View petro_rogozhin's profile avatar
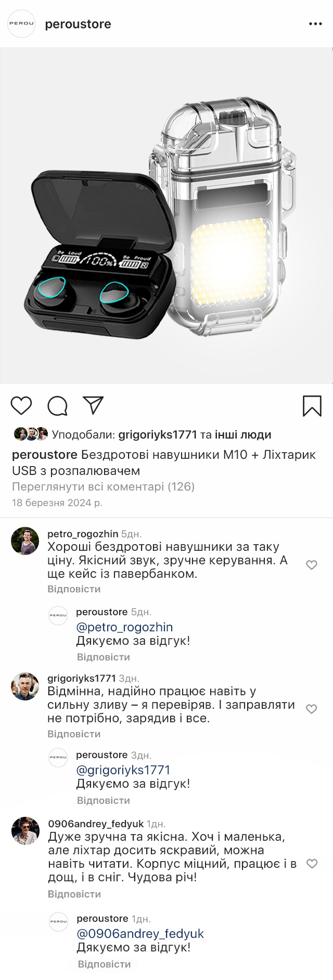The image size is (333, 980). (x=25, y=540)
